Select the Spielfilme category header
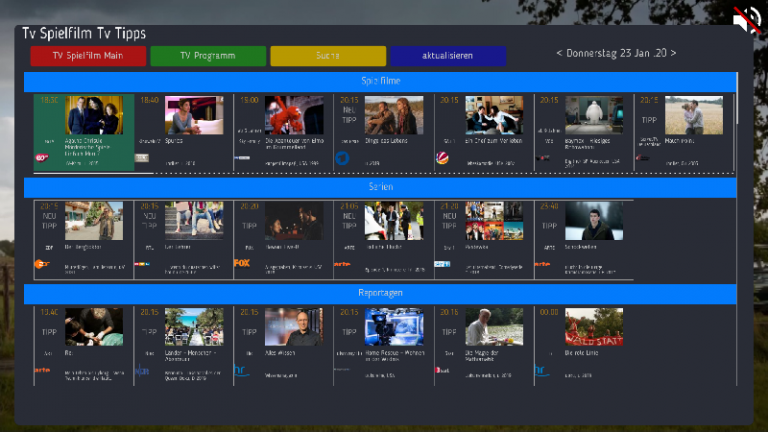This screenshot has height=432, width=768. point(379,80)
